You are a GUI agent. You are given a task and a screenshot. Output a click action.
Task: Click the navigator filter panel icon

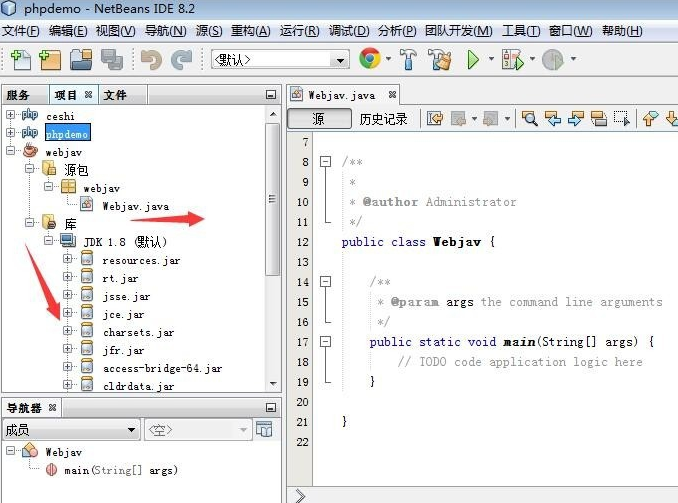pyautogui.click(x=264, y=429)
